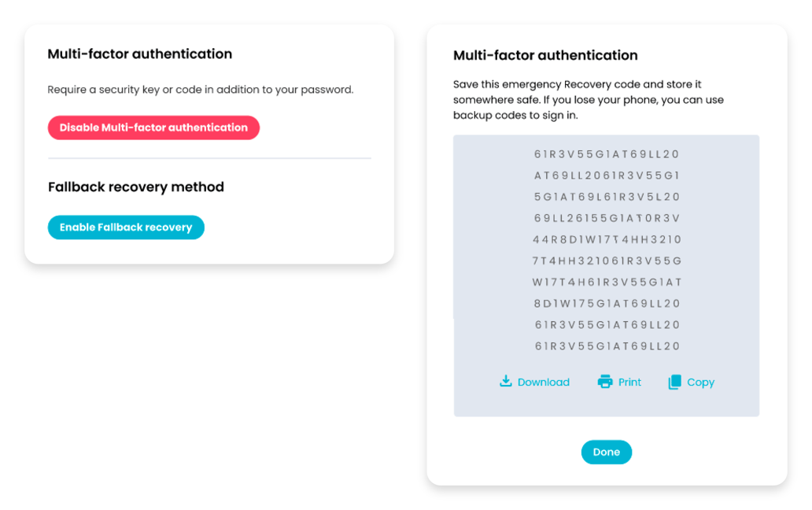Viewport: 812px width, 510px height.
Task: Click the recovery code 7T4HH321061R3V55G
Action: (x=606, y=261)
